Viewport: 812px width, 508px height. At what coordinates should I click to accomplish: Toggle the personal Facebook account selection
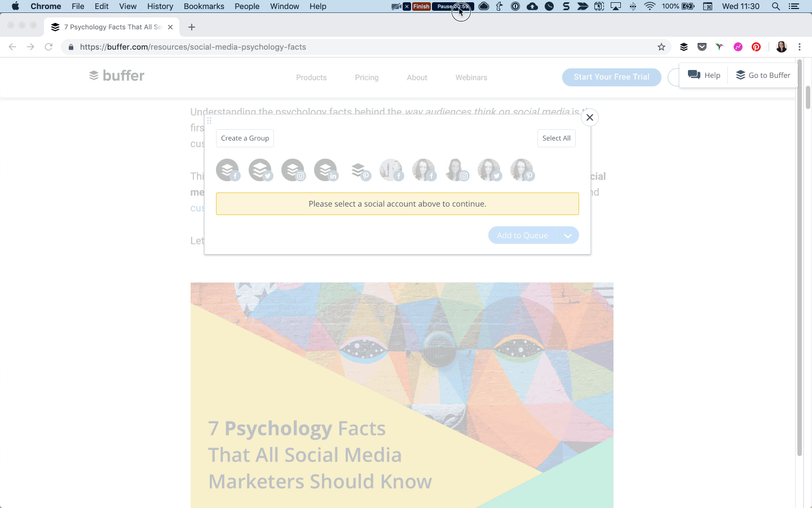pyautogui.click(x=391, y=169)
